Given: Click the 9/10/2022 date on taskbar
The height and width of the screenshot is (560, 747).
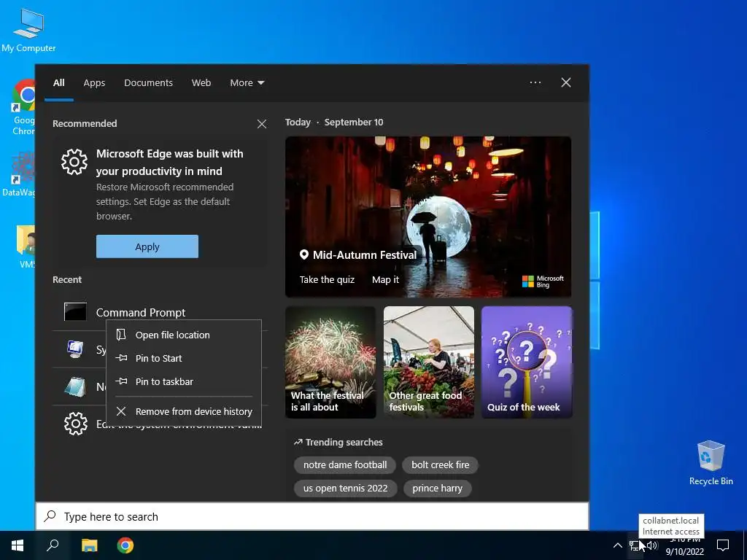Looking at the screenshot, I should click(684, 552).
